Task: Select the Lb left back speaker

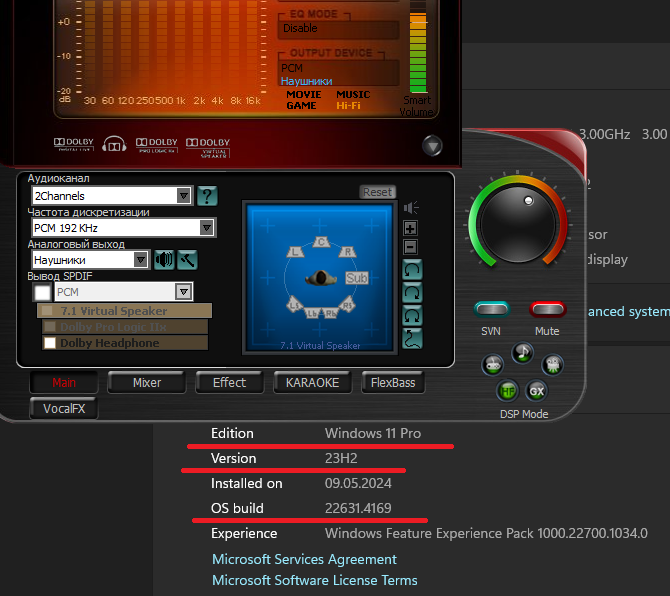Action: point(311,314)
